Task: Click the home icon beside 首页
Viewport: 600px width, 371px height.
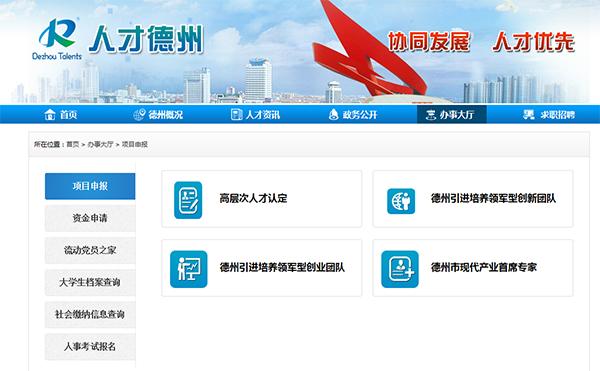Action: [x=50, y=114]
